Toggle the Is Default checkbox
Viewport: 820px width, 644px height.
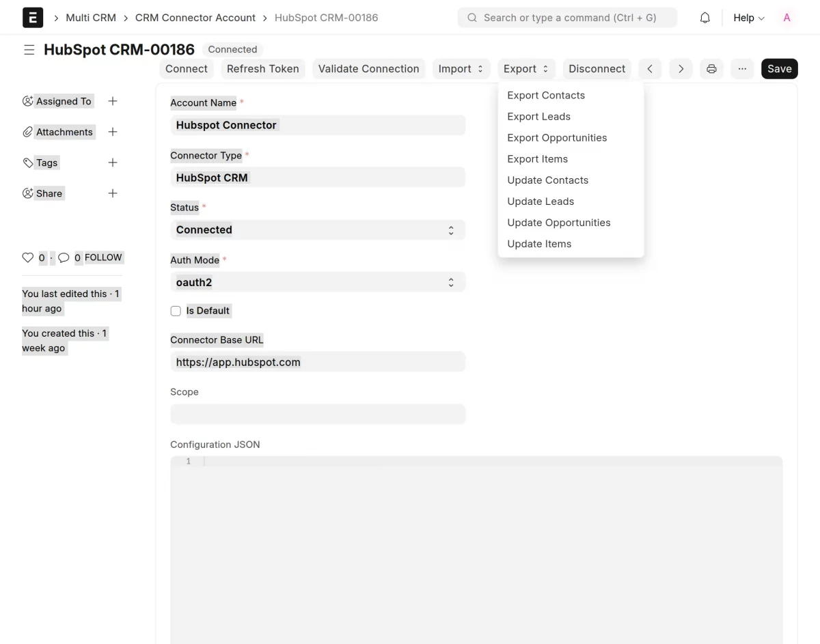(176, 311)
